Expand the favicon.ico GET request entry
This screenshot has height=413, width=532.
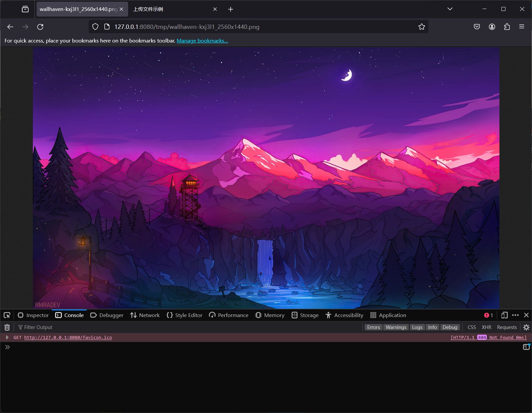7,337
